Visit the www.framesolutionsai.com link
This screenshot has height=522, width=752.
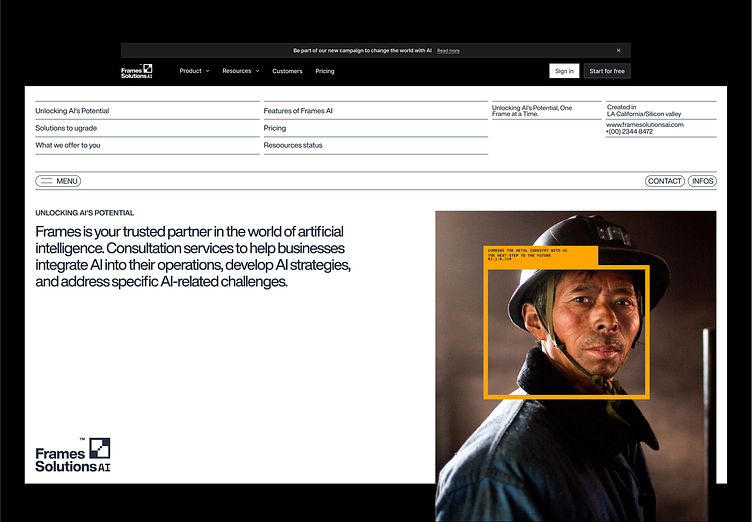[645, 125]
